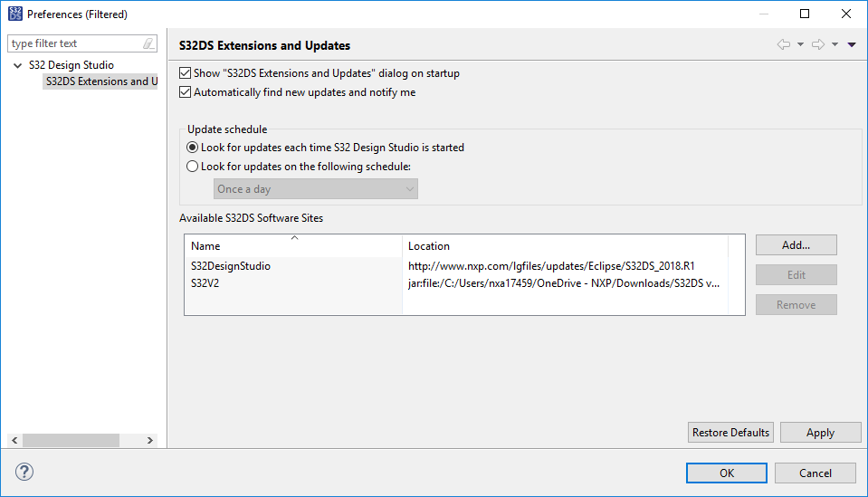Select look for updates on following schedule

pos(192,167)
